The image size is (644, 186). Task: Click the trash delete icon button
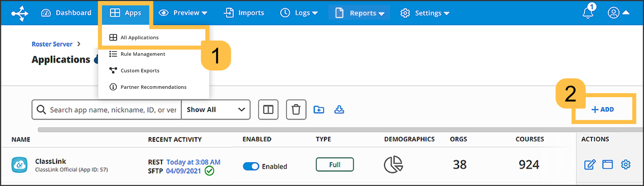(x=296, y=110)
